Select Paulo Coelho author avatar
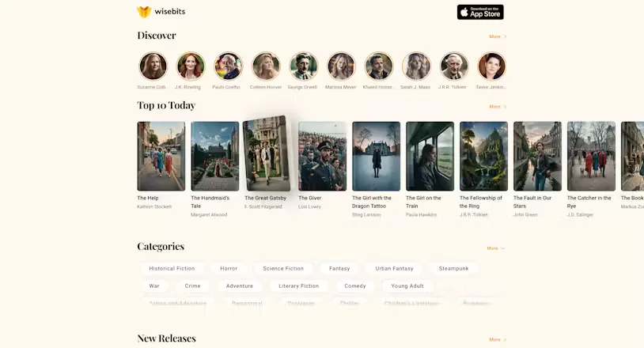644x348 pixels. pos(229,66)
